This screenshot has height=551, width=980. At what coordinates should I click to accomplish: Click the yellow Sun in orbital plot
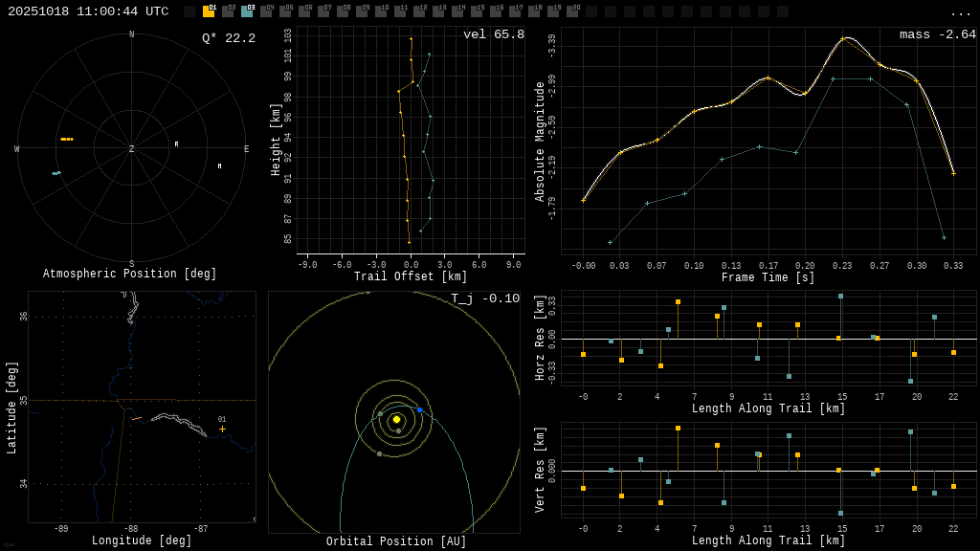[396, 419]
